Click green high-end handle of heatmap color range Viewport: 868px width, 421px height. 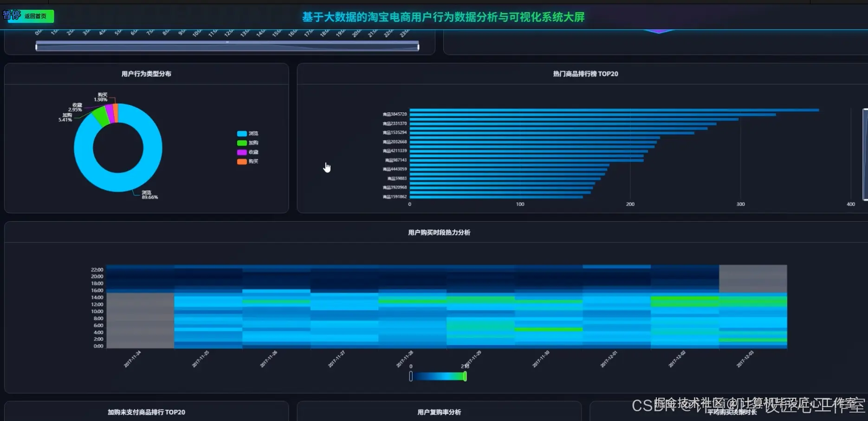pyautogui.click(x=465, y=376)
